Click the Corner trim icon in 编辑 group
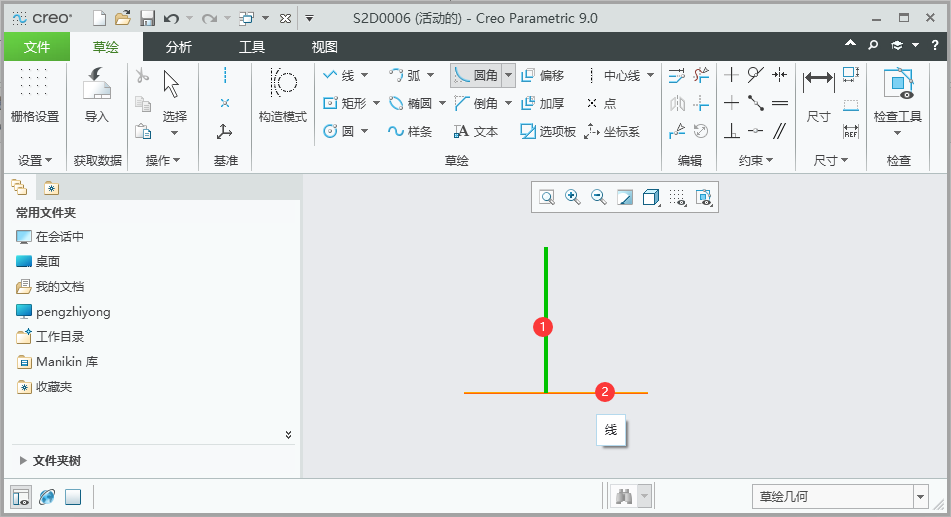 [x=702, y=103]
